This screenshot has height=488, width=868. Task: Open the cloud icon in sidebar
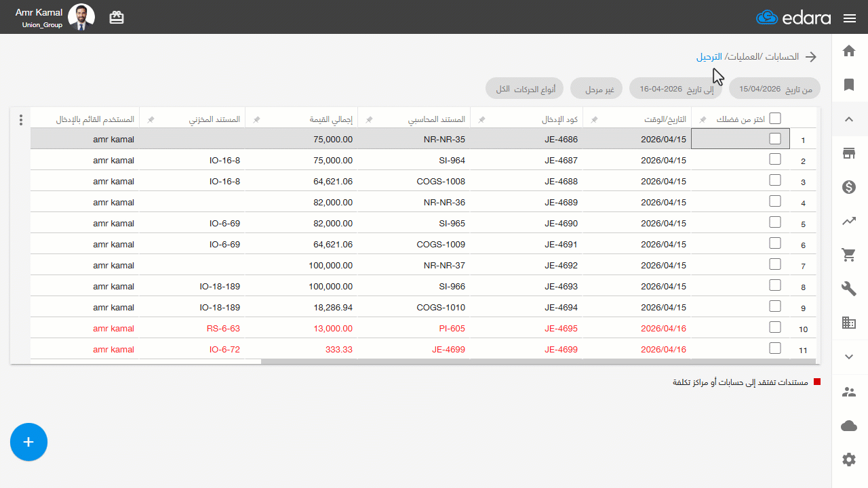849,426
